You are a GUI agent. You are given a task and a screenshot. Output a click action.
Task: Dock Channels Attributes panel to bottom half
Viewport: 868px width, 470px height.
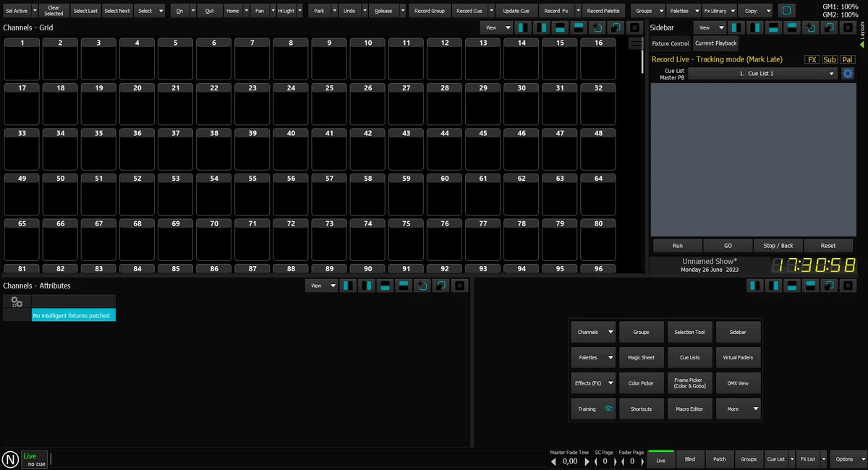click(386, 286)
